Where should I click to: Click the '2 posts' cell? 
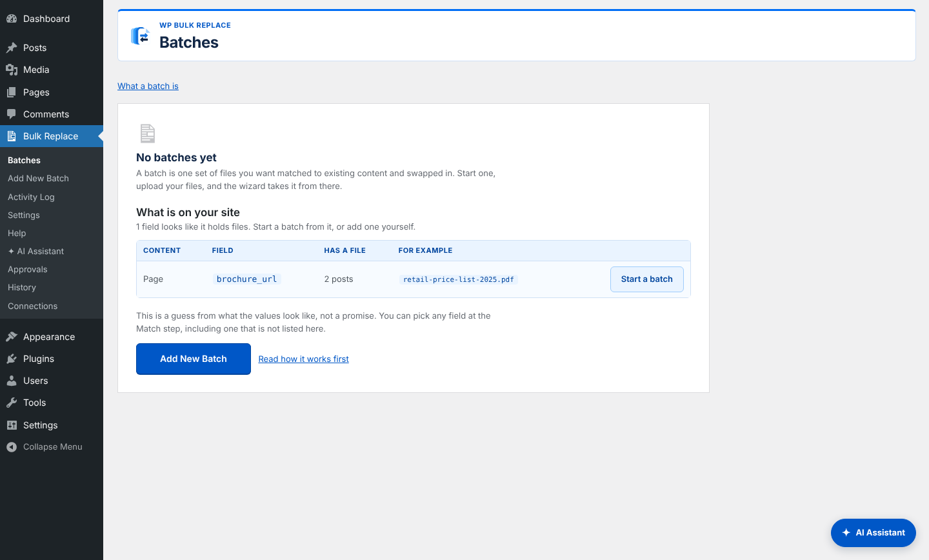tap(339, 279)
